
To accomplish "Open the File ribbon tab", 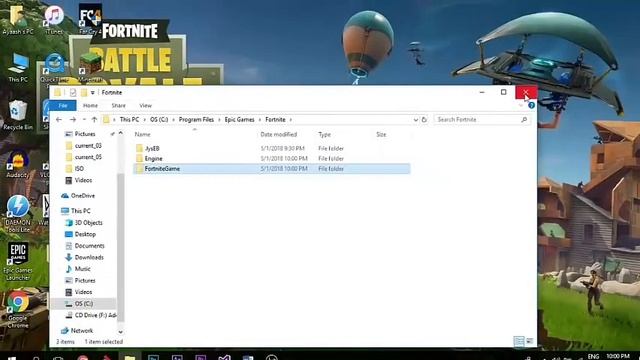I will pos(62,105).
